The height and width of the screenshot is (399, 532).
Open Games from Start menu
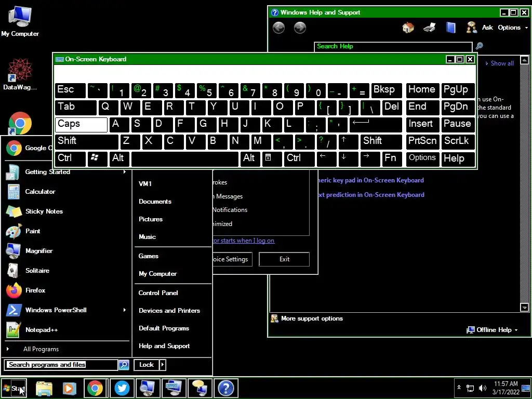click(148, 256)
